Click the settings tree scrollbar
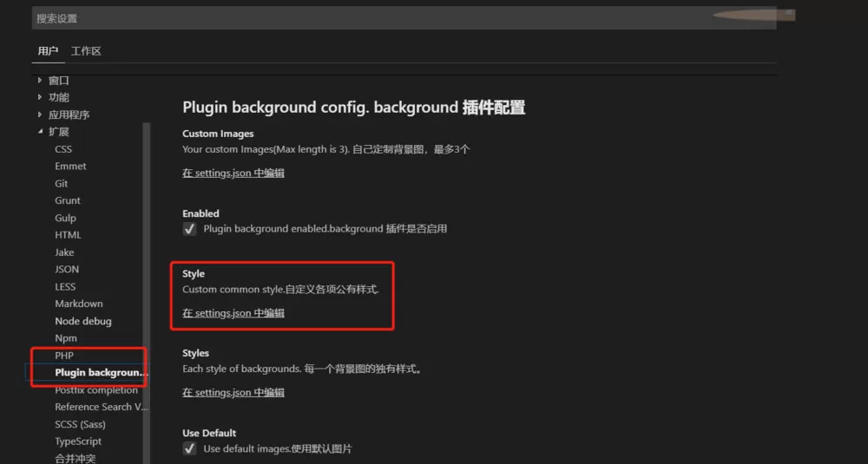This screenshot has width=868, height=464. tap(147, 293)
